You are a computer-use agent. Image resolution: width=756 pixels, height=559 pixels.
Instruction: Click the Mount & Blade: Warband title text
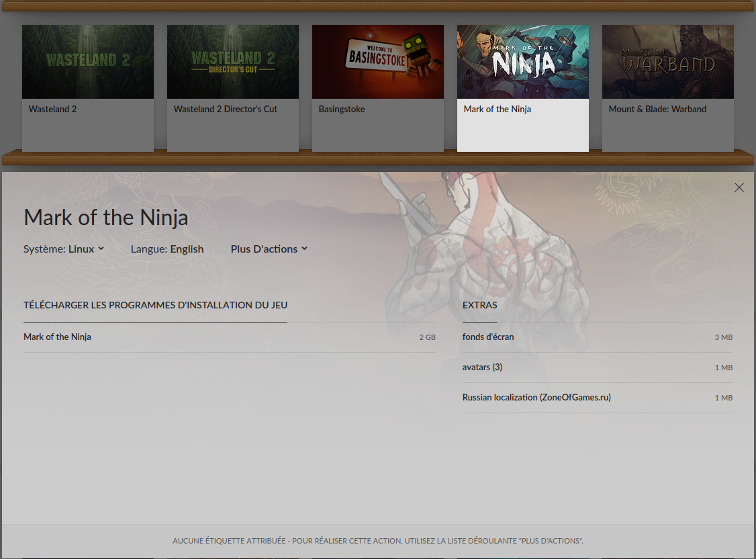[x=658, y=109]
